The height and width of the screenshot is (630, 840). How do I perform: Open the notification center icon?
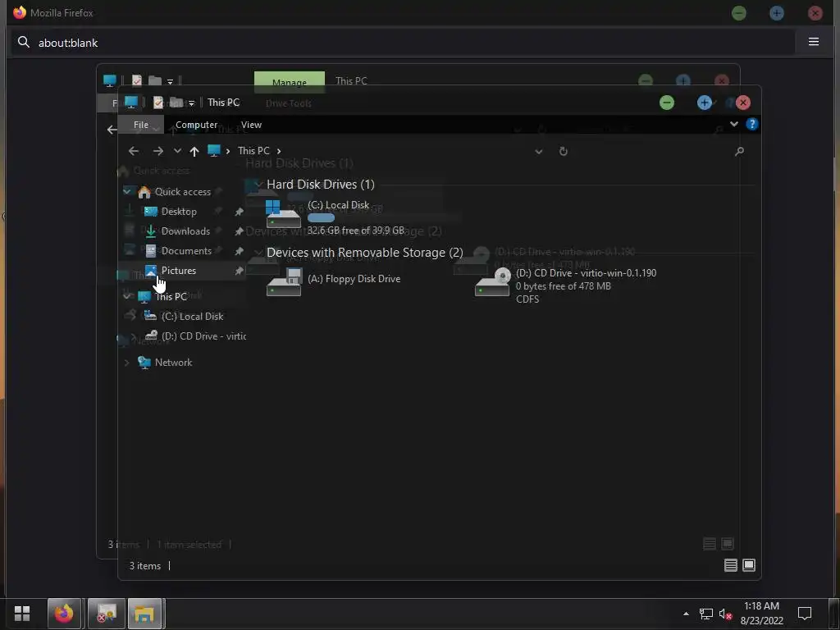805,614
